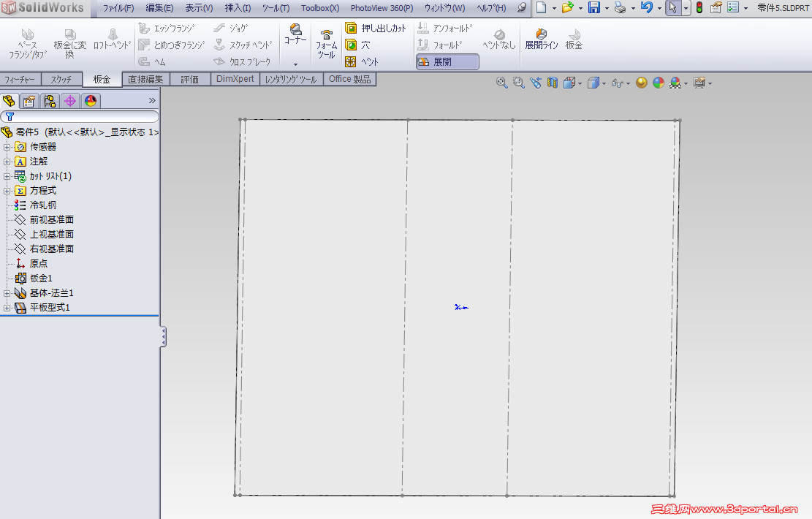Screen dimensions: 812x519
Task: Expand the 基体-法兰1 tree node
Action: point(7,293)
